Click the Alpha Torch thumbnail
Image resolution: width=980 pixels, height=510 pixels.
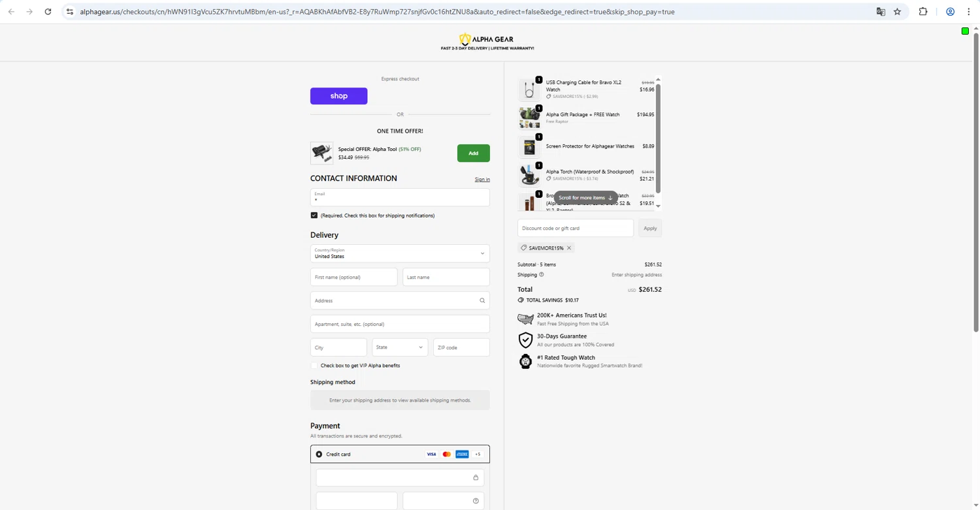[529, 176]
